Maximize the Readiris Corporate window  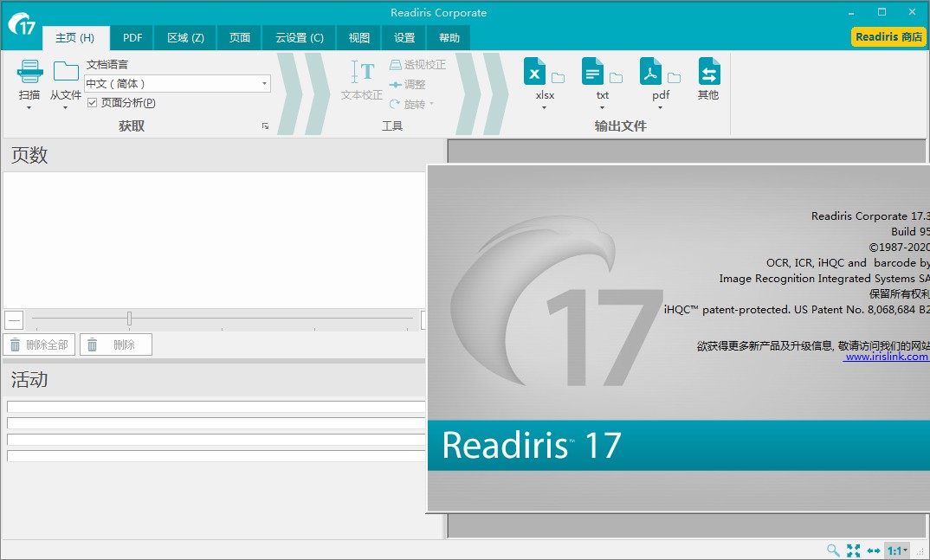tap(882, 12)
